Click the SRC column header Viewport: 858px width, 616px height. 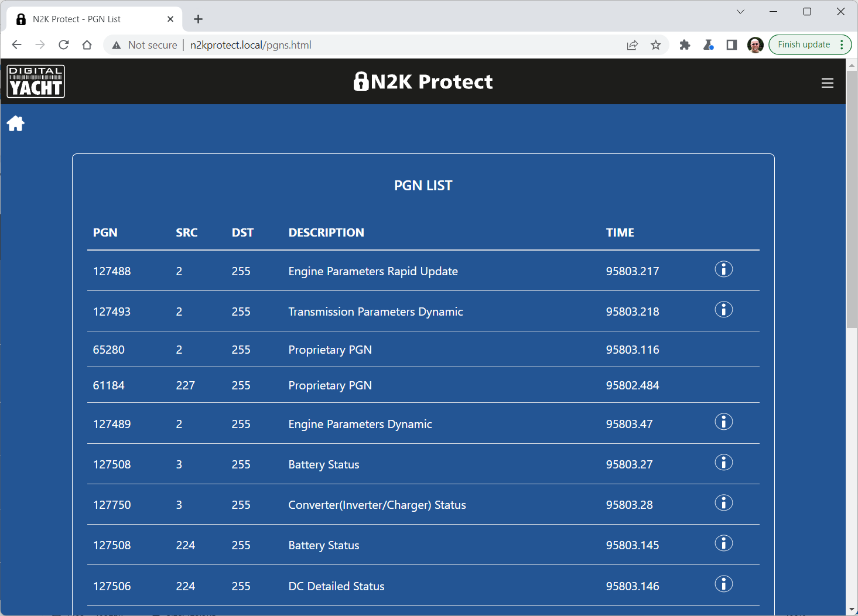click(187, 232)
